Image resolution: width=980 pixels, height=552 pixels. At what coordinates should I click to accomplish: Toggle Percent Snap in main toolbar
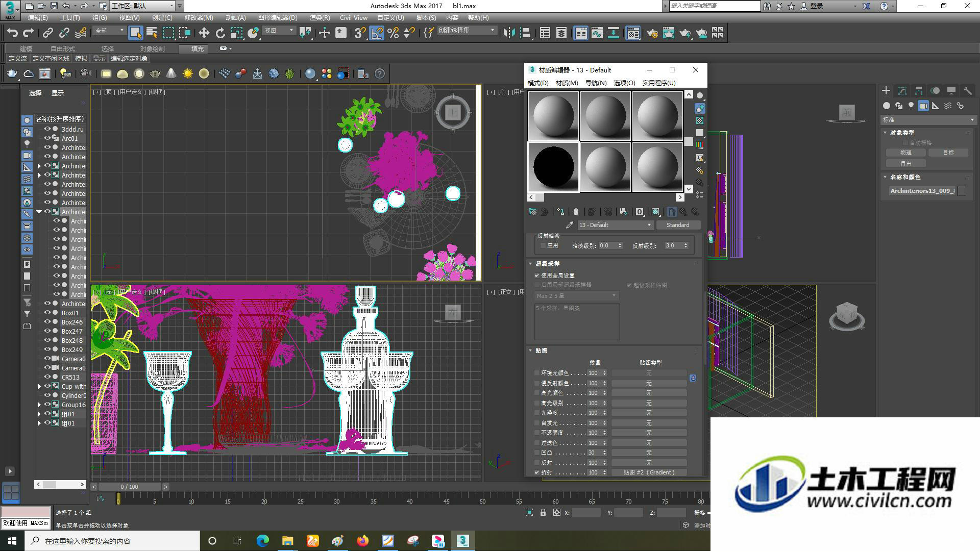[x=393, y=33]
